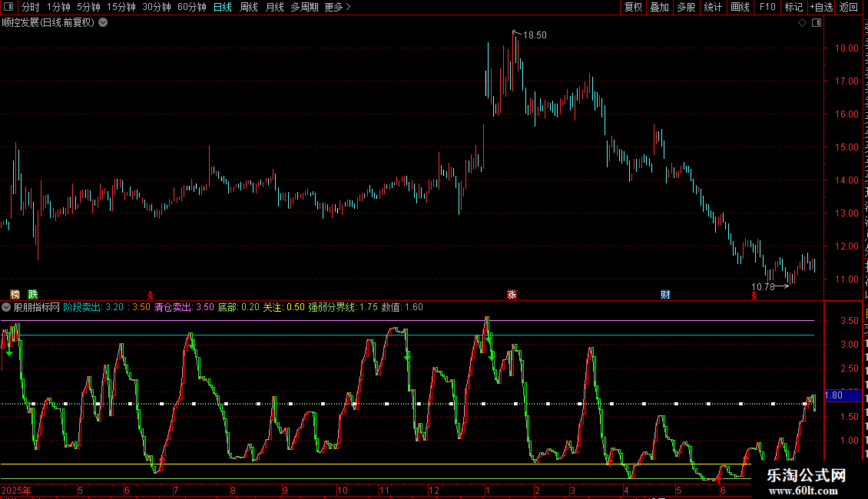Open the 多股 multi-stock view
This screenshot has height=499, width=868.
point(687,7)
